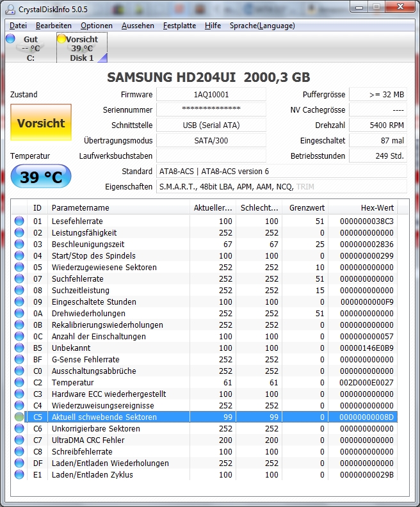420x507 pixels.
Task: Click the Firmware field 1AQ10001
Action: (x=211, y=94)
